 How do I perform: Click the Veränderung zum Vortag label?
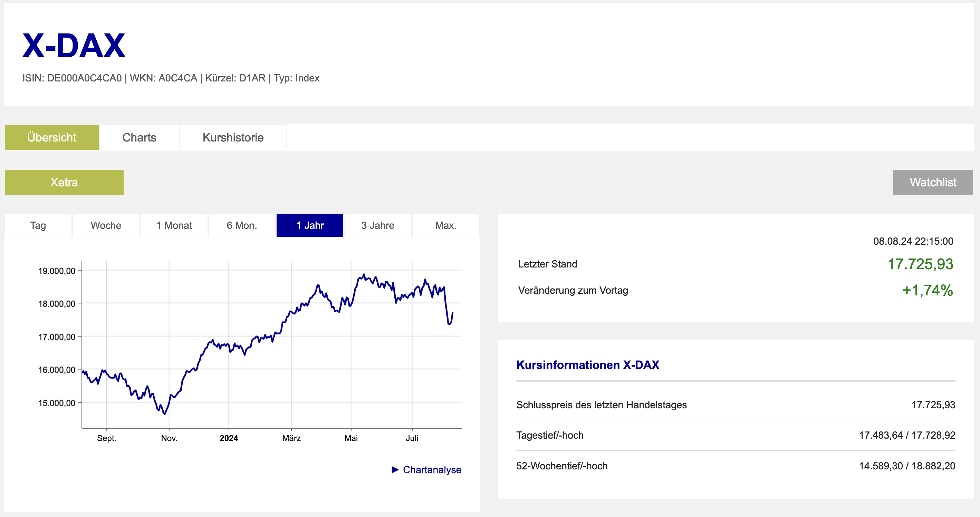tap(573, 291)
